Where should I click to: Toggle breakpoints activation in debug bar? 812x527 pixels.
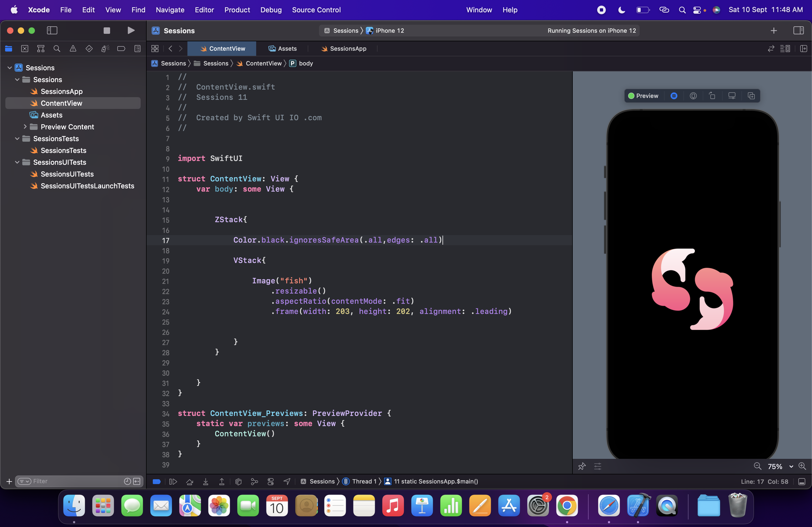tap(157, 481)
